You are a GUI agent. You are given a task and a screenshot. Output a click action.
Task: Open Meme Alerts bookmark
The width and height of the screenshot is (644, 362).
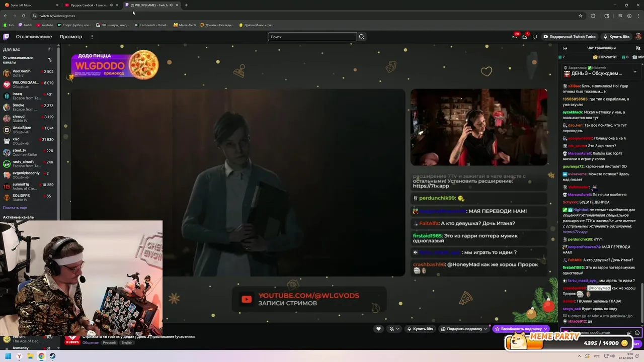point(185,25)
